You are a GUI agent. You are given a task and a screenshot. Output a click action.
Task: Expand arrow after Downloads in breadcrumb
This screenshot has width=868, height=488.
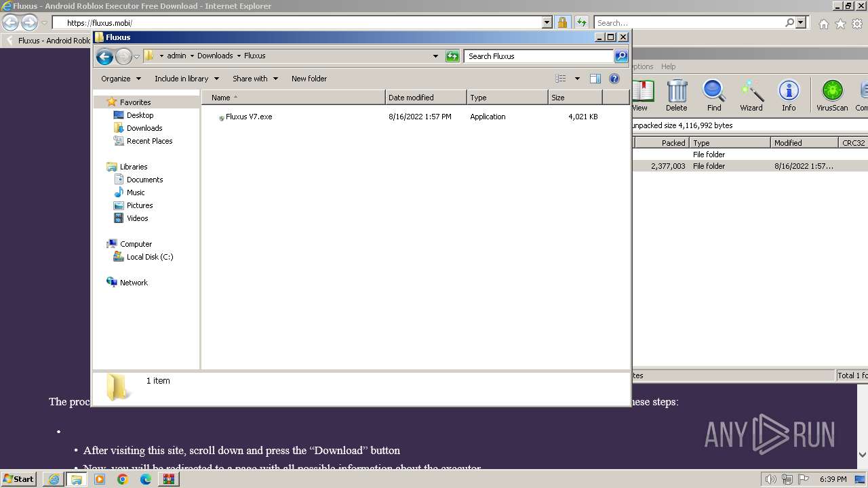(x=239, y=56)
